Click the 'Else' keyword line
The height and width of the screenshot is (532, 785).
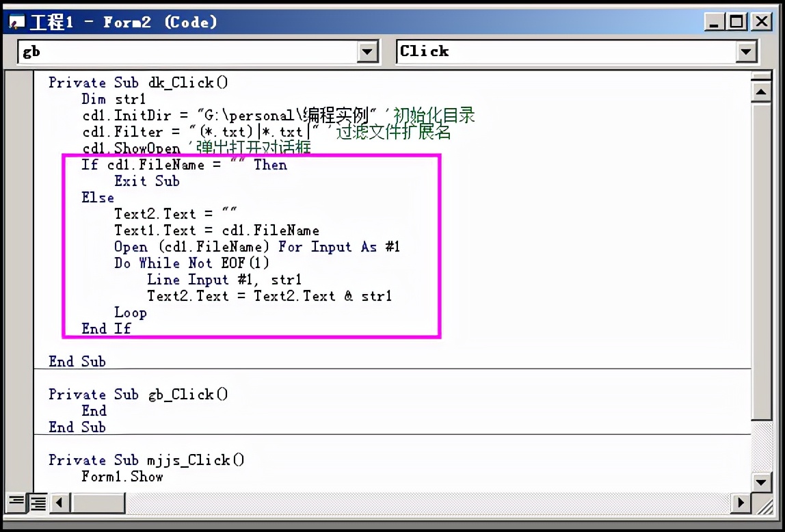pyautogui.click(x=98, y=198)
